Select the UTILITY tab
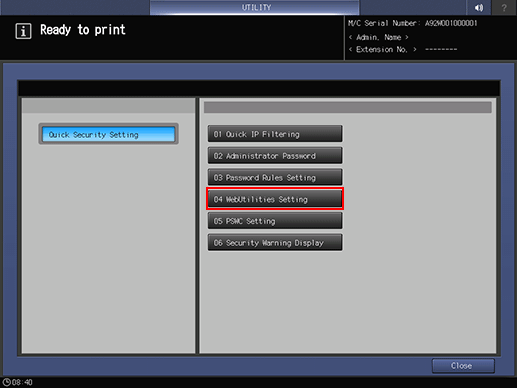The image size is (517, 388). 255,7
